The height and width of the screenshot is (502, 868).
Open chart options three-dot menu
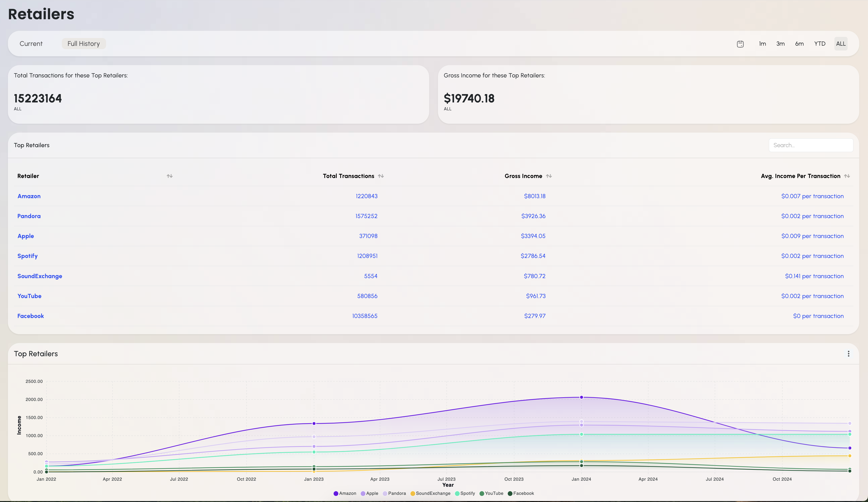point(848,354)
